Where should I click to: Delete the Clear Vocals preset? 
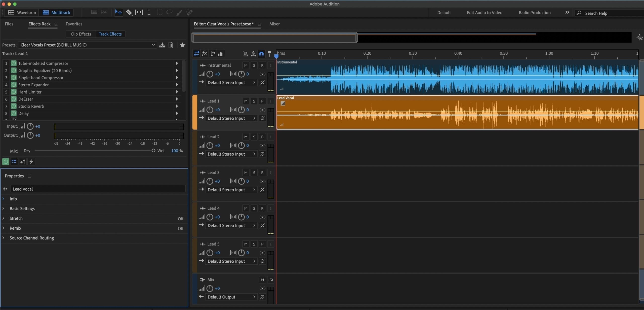[171, 45]
